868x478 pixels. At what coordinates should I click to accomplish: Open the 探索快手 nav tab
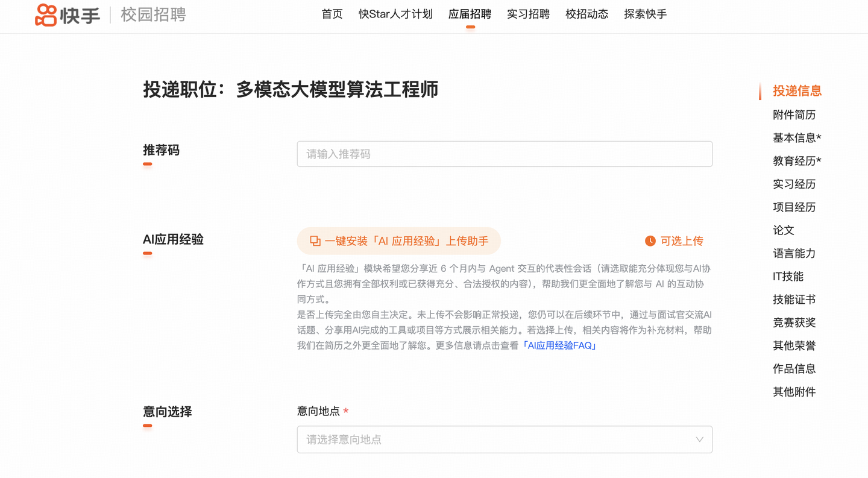click(645, 14)
